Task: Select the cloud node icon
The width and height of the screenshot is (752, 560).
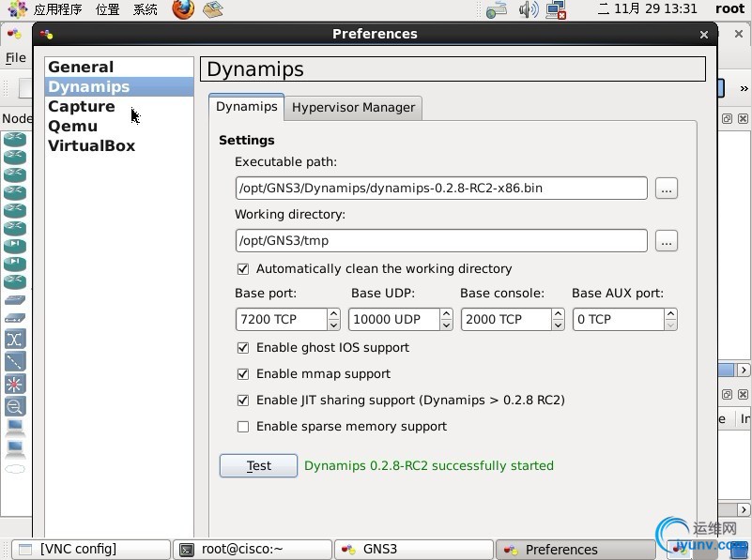Action: point(15,468)
